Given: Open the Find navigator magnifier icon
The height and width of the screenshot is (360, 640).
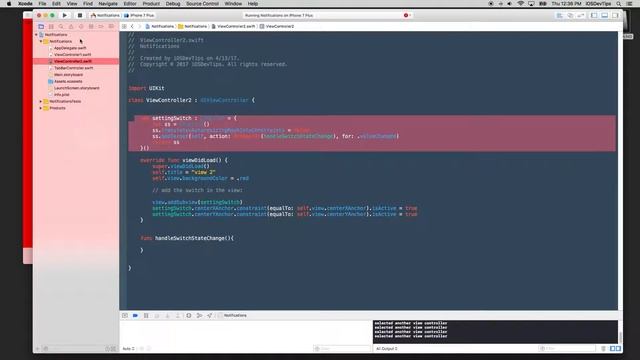Looking at the screenshot, I should (61, 27).
